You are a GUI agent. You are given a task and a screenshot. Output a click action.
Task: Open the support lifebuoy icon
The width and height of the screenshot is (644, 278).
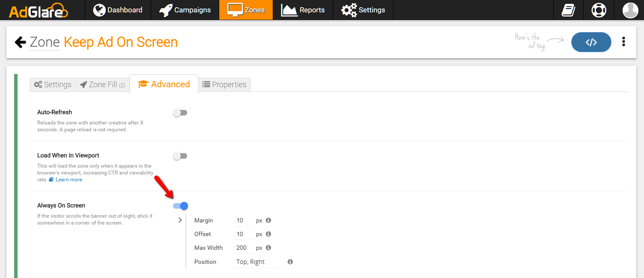(x=599, y=10)
